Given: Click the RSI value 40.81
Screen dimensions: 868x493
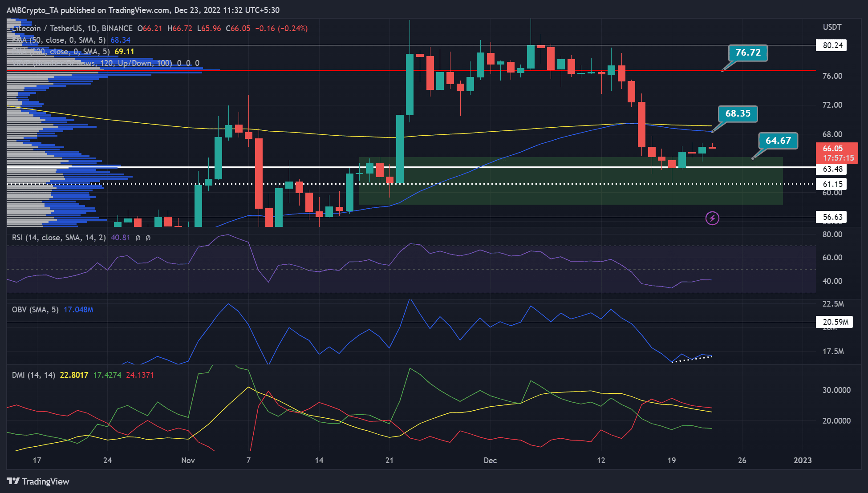Looking at the screenshot, I should 120,238.
